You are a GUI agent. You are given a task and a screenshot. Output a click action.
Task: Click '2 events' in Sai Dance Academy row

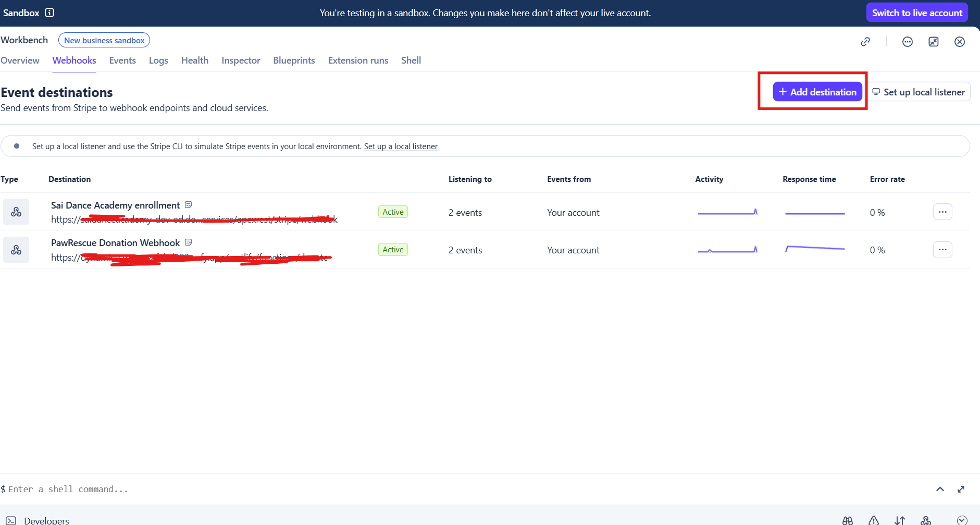pos(465,213)
